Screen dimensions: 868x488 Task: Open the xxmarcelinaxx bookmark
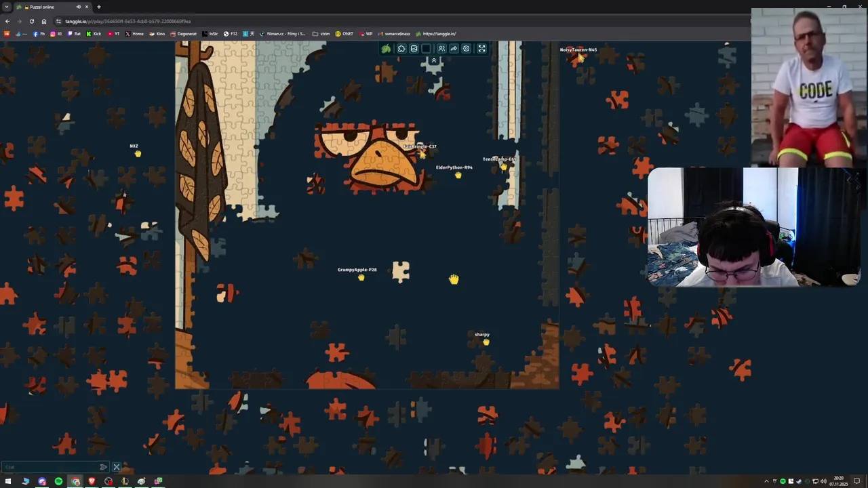click(394, 34)
